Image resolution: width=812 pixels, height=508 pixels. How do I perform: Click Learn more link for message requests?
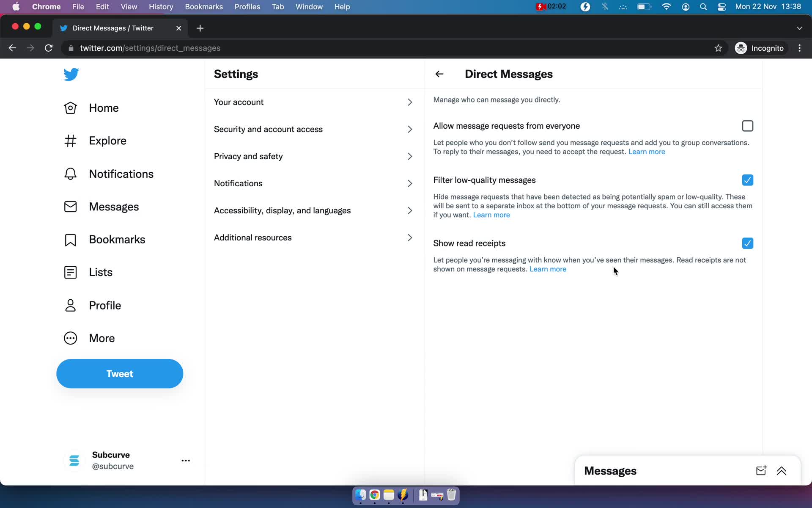coord(647,152)
